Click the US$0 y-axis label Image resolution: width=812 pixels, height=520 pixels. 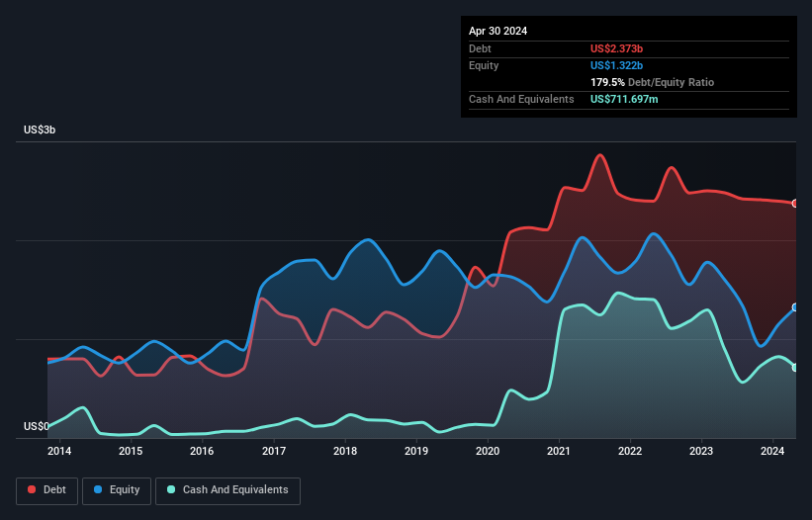pos(37,426)
